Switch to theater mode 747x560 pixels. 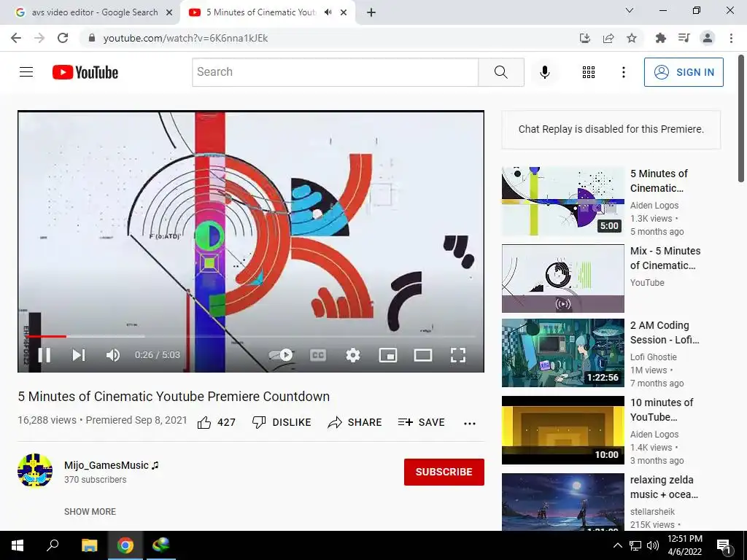(x=423, y=355)
